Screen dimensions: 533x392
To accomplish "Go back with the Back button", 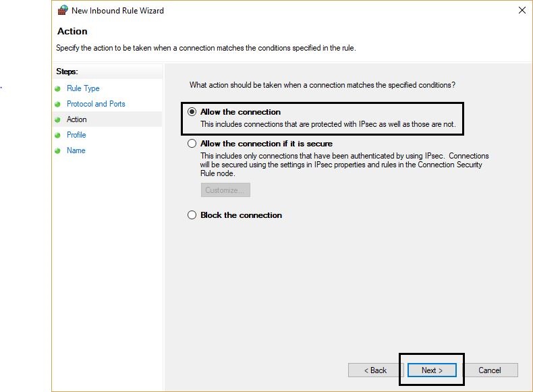I will 375,370.
